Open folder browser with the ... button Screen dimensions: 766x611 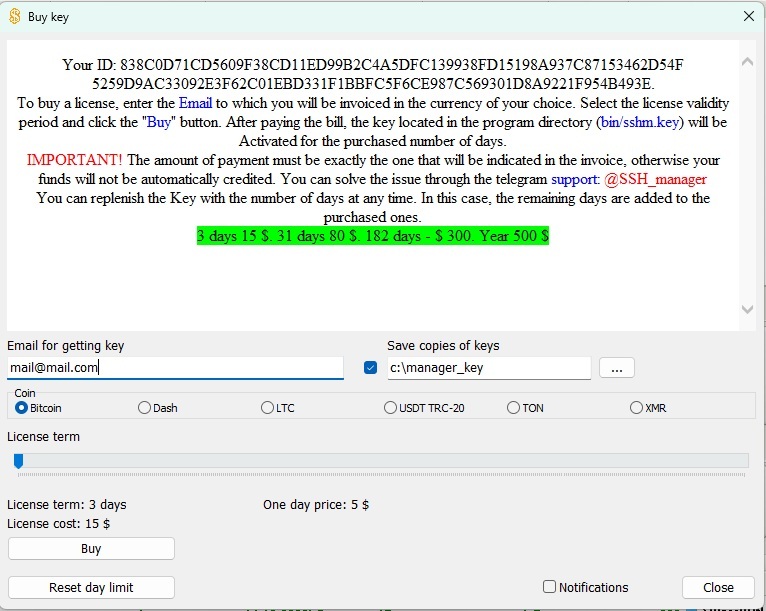[x=616, y=368]
